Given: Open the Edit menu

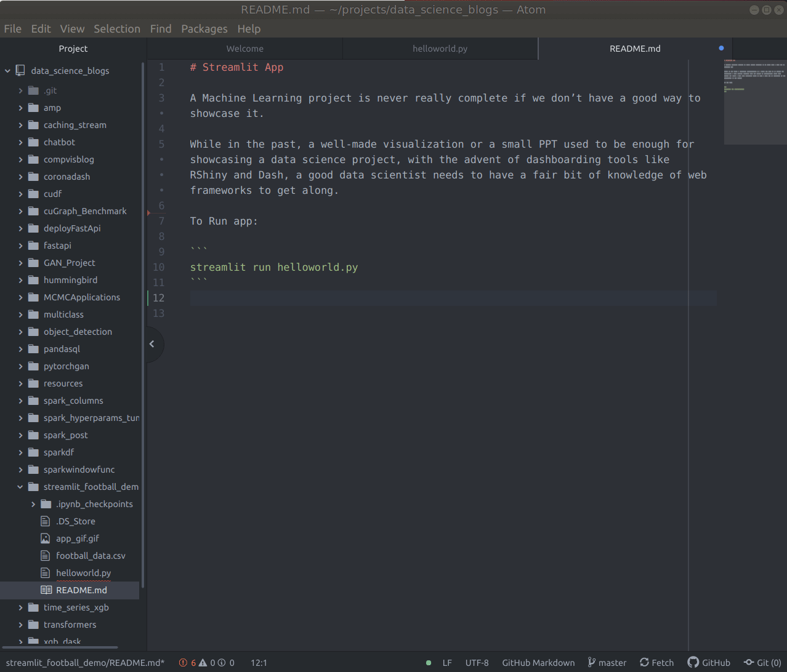Looking at the screenshot, I should tap(41, 29).
